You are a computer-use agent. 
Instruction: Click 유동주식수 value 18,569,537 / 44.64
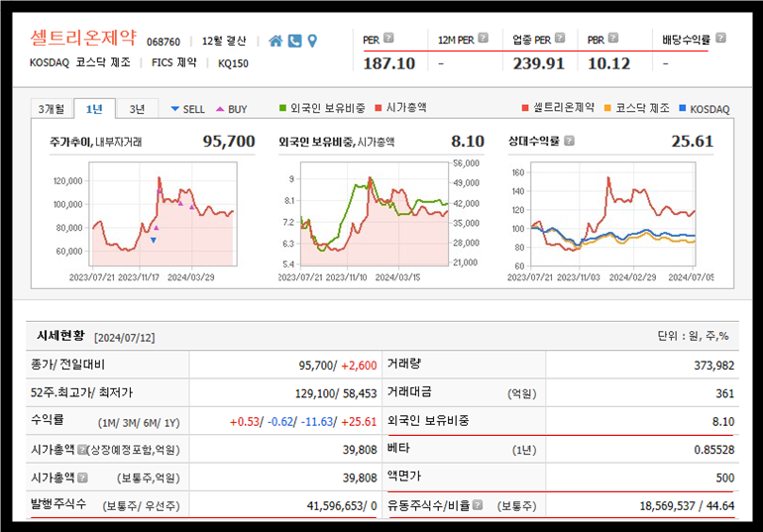pyautogui.click(x=687, y=505)
